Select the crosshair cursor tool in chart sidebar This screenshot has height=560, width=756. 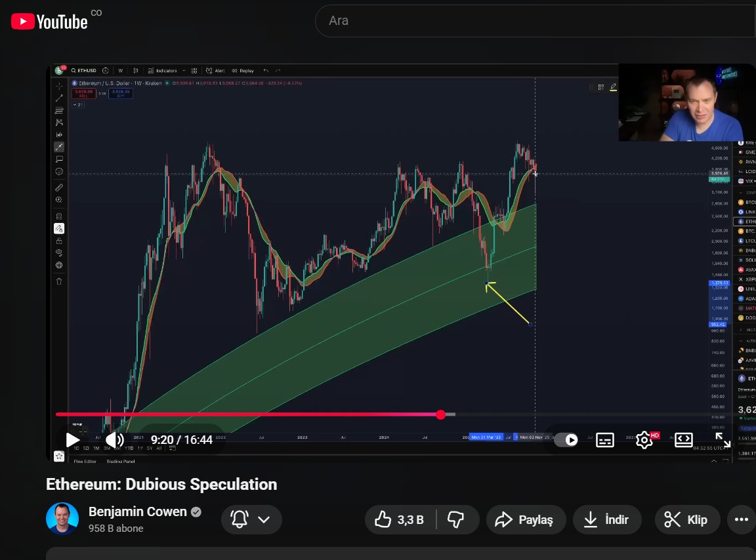click(x=59, y=87)
